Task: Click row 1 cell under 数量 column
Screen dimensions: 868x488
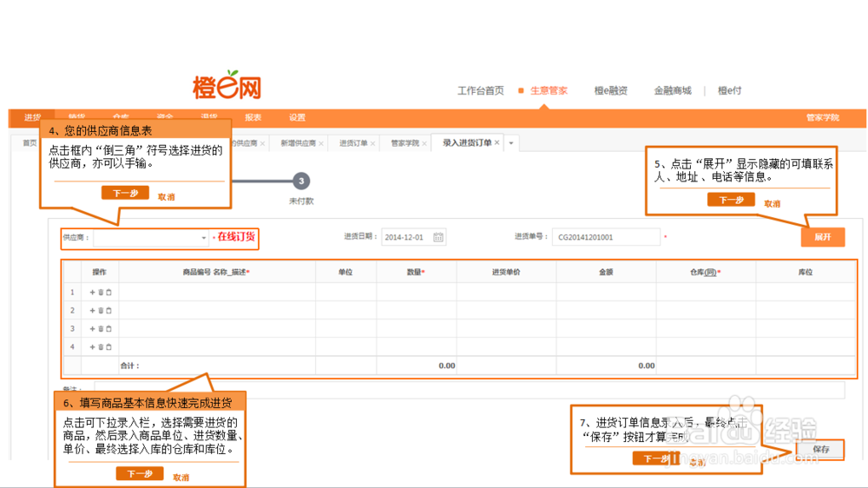Action: [417, 292]
